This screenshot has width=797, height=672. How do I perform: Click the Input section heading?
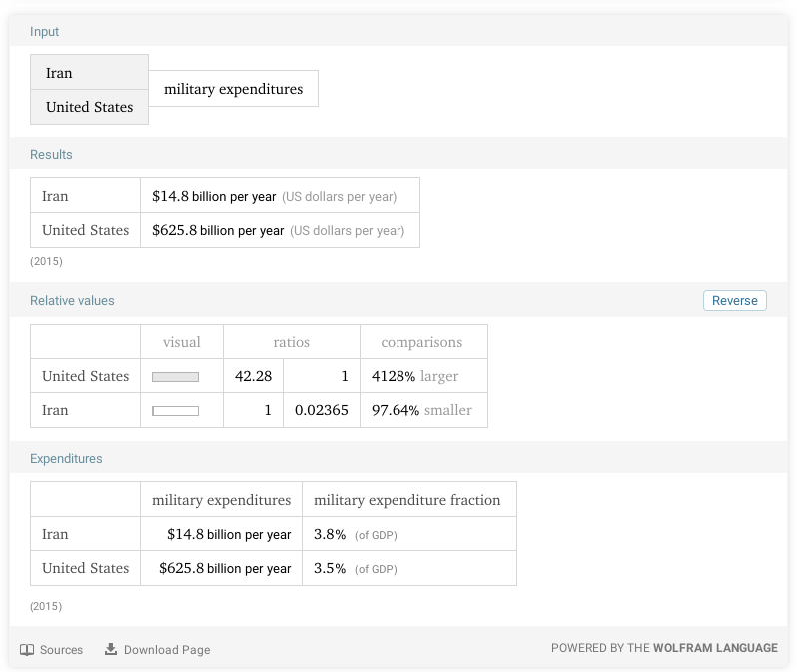tap(44, 32)
